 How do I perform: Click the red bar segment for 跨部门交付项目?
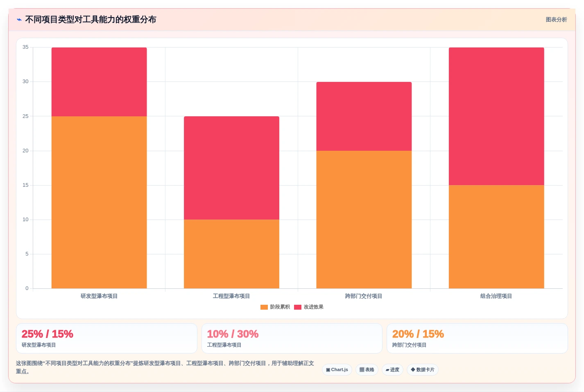364,116
